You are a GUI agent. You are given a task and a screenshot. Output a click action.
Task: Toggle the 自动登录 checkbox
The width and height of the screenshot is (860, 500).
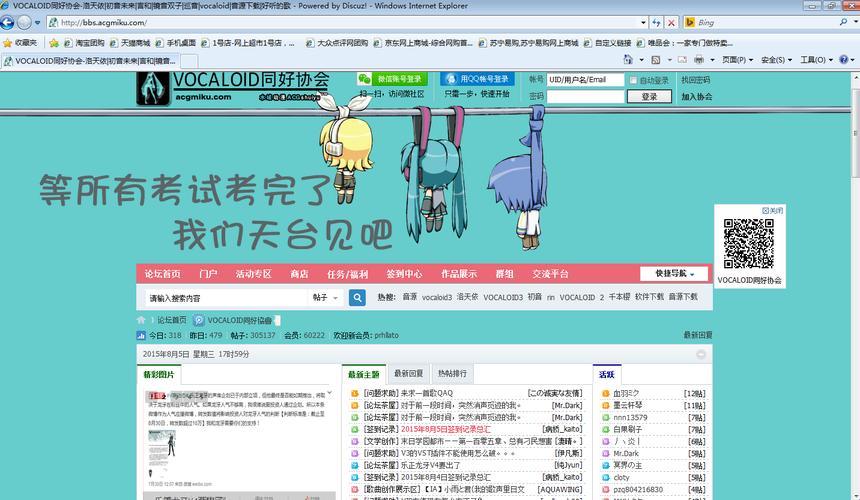coord(633,80)
